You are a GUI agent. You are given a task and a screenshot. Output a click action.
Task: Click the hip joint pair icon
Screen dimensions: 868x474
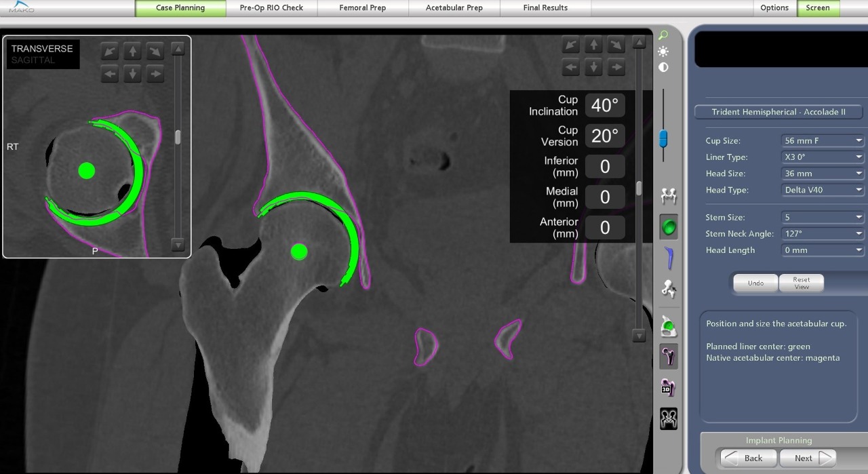click(668, 195)
